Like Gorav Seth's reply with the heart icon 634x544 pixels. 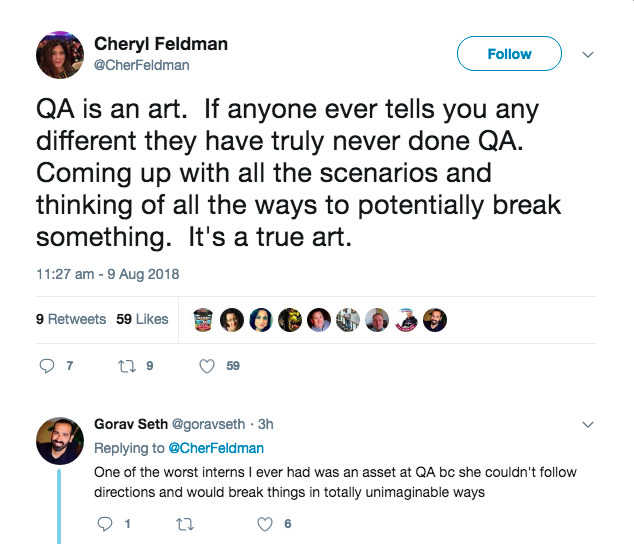coord(265,524)
